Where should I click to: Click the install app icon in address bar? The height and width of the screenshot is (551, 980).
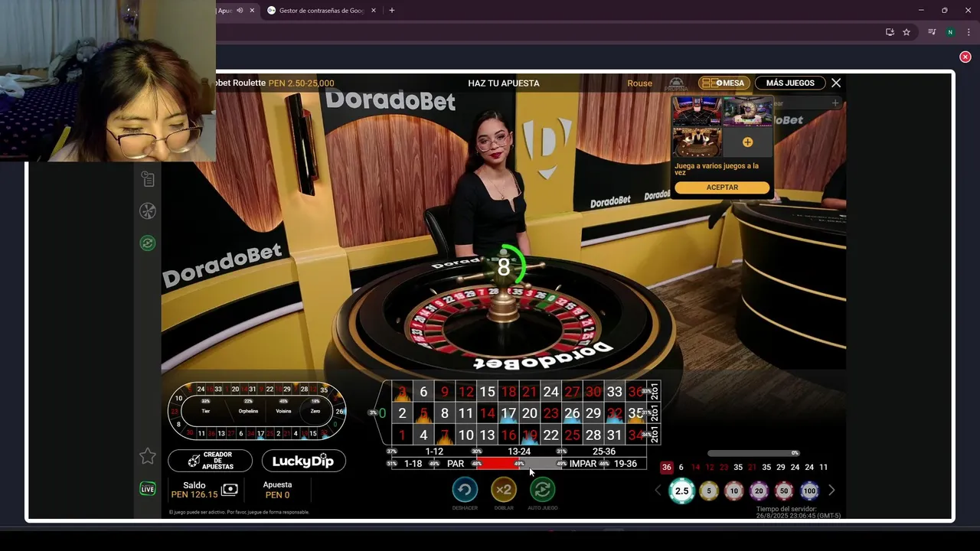pos(890,32)
